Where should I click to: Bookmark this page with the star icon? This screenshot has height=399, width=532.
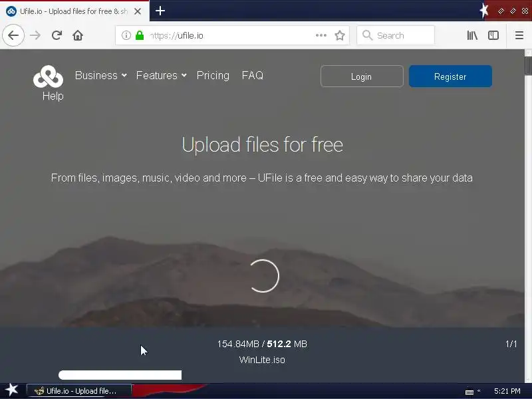pos(340,35)
